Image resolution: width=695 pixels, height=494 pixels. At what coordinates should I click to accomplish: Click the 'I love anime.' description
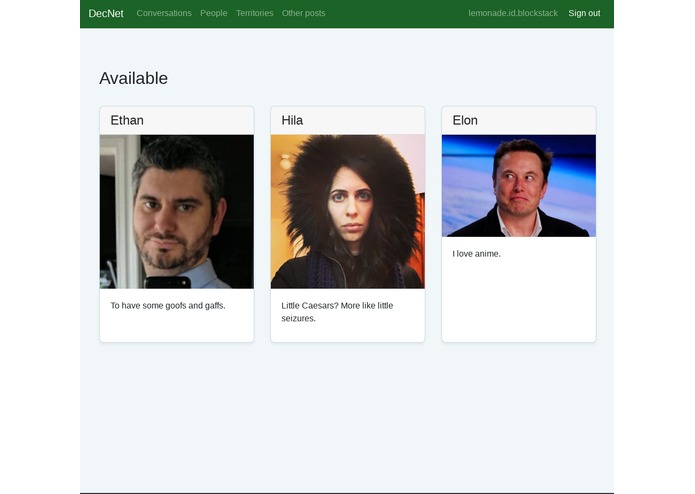tap(476, 254)
